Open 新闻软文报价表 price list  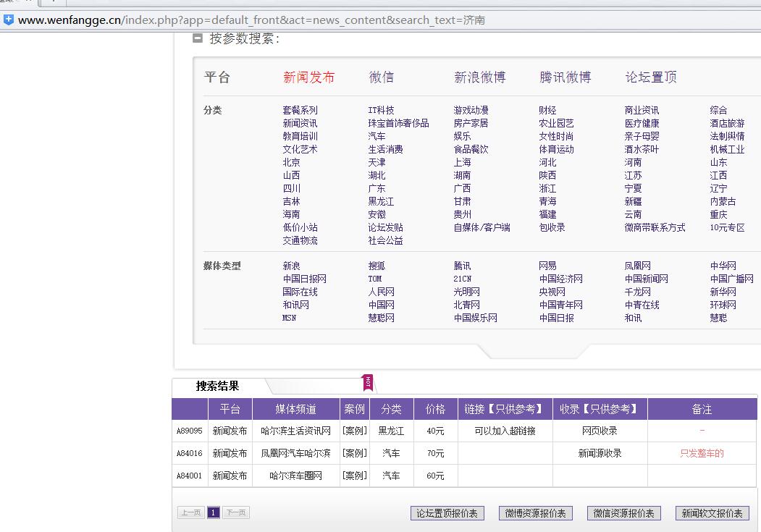[x=712, y=513]
